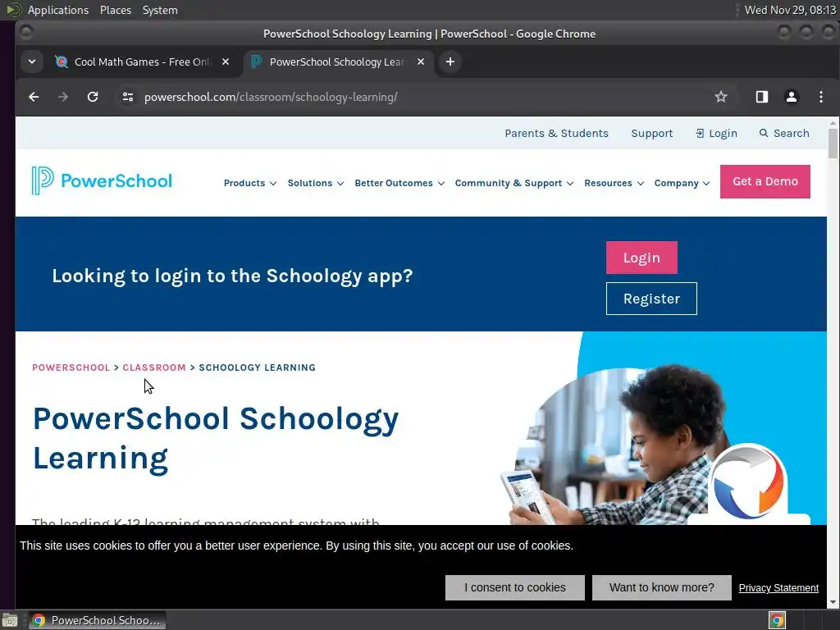The width and height of the screenshot is (840, 630).
Task: Follow the CLASSROOM breadcrumb link
Action: click(x=154, y=367)
